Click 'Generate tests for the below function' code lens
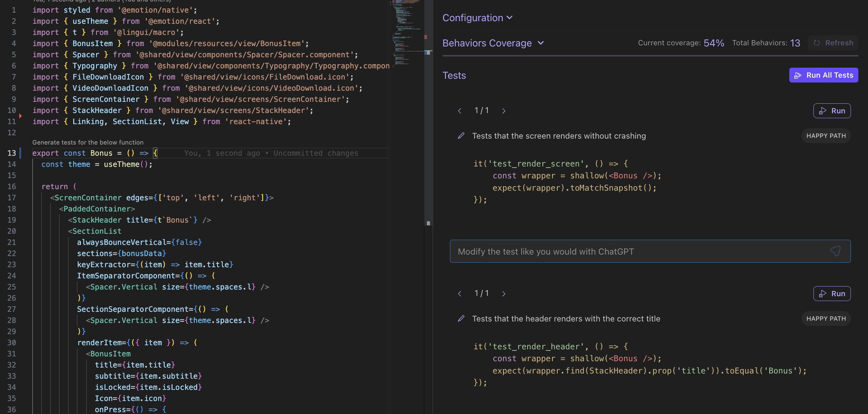The width and height of the screenshot is (868, 414). coord(88,142)
